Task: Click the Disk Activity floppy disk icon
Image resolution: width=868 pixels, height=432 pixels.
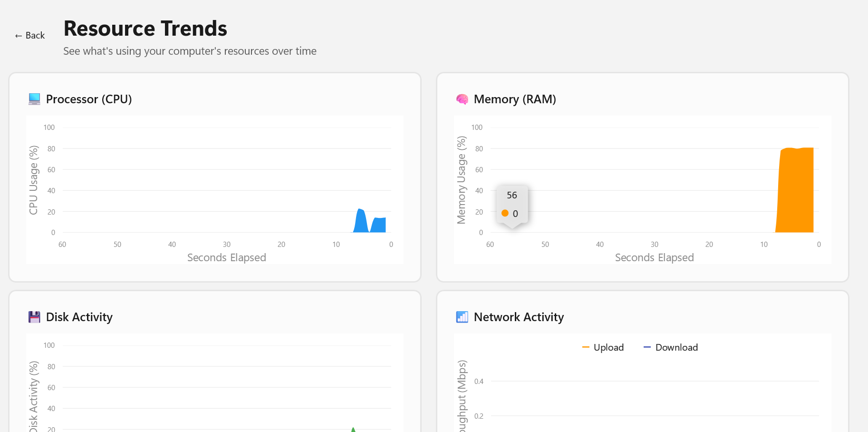Action: click(34, 317)
